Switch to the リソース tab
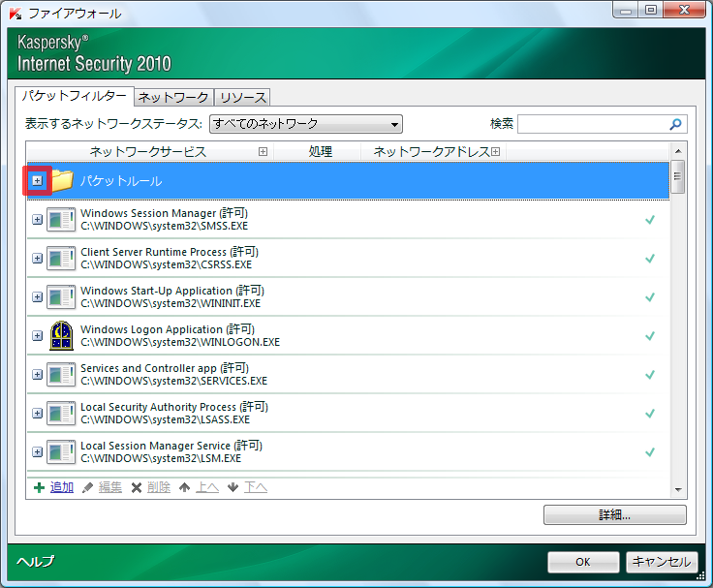Image resolution: width=713 pixels, height=588 pixels. tap(242, 97)
